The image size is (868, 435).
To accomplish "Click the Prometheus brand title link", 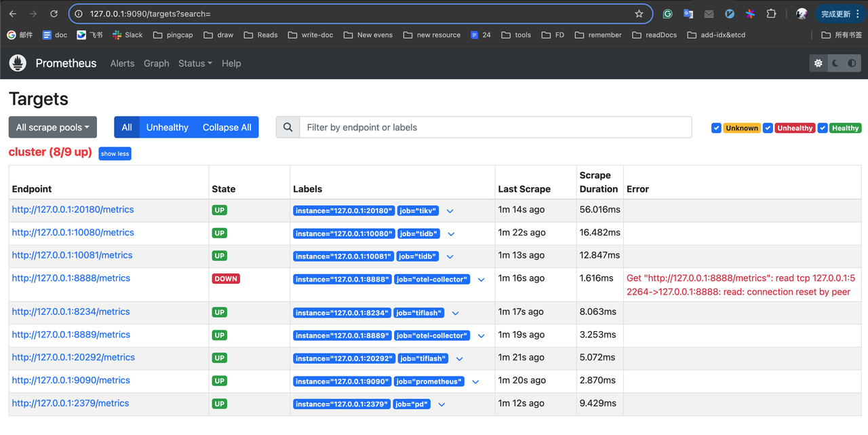I will coord(66,63).
